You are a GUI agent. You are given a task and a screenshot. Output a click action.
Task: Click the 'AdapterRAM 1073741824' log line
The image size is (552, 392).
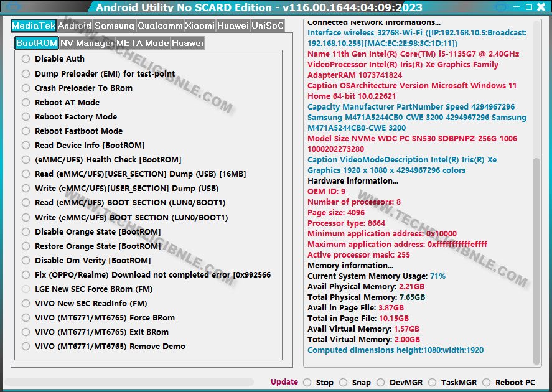pyautogui.click(x=355, y=75)
